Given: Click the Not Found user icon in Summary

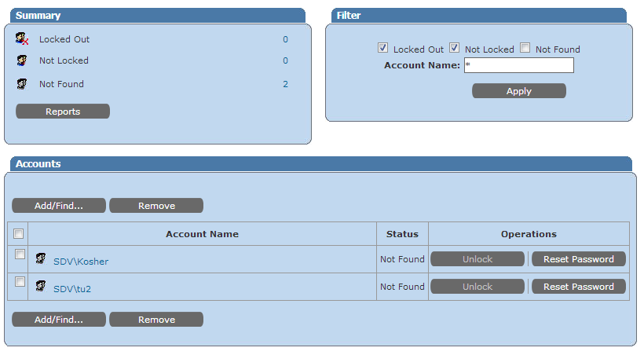Looking at the screenshot, I should (22, 84).
